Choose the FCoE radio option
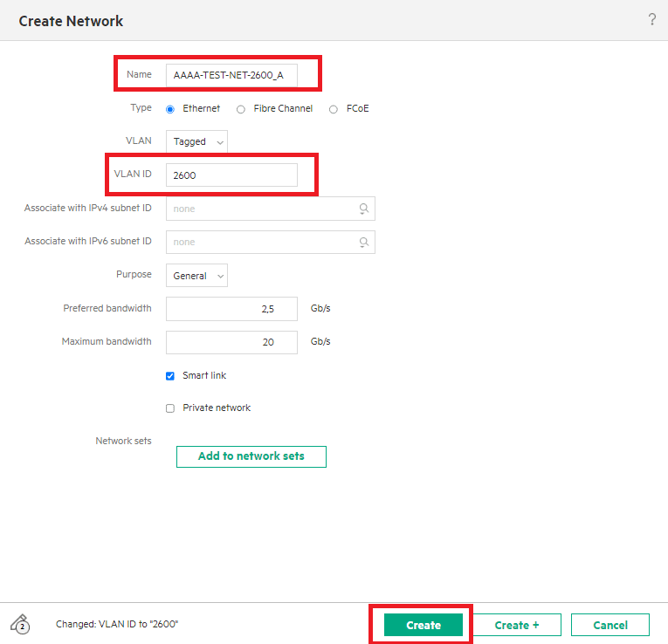 pos(334,109)
